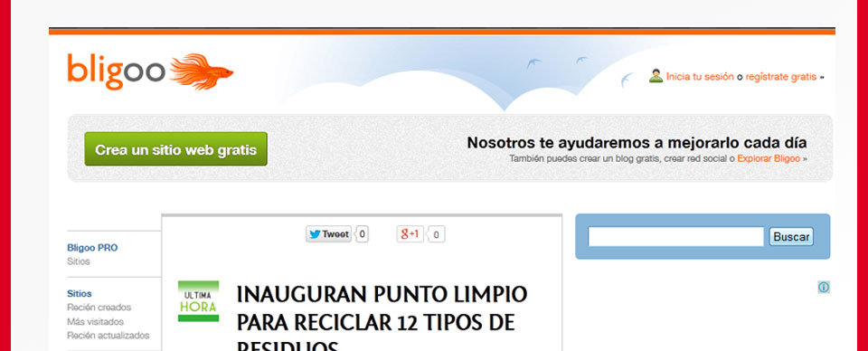The width and height of the screenshot is (868, 351).
Task: Click the ad info icon
Action: (824, 287)
